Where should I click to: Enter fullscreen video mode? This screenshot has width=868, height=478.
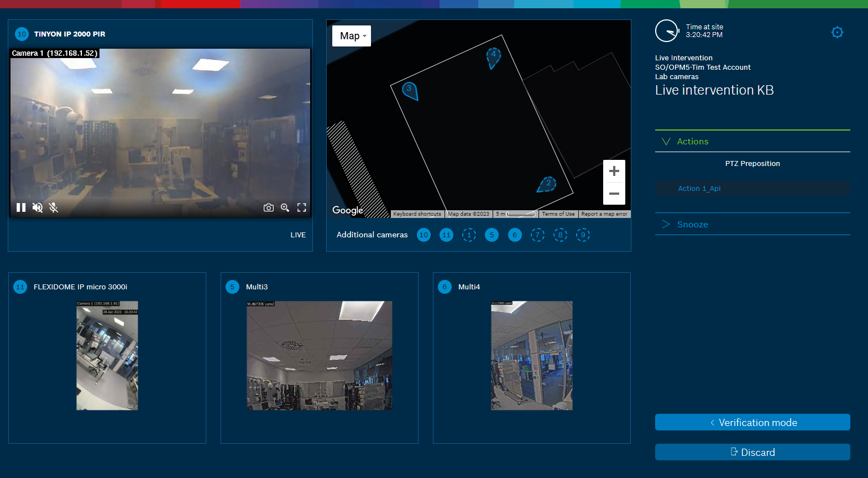point(302,207)
